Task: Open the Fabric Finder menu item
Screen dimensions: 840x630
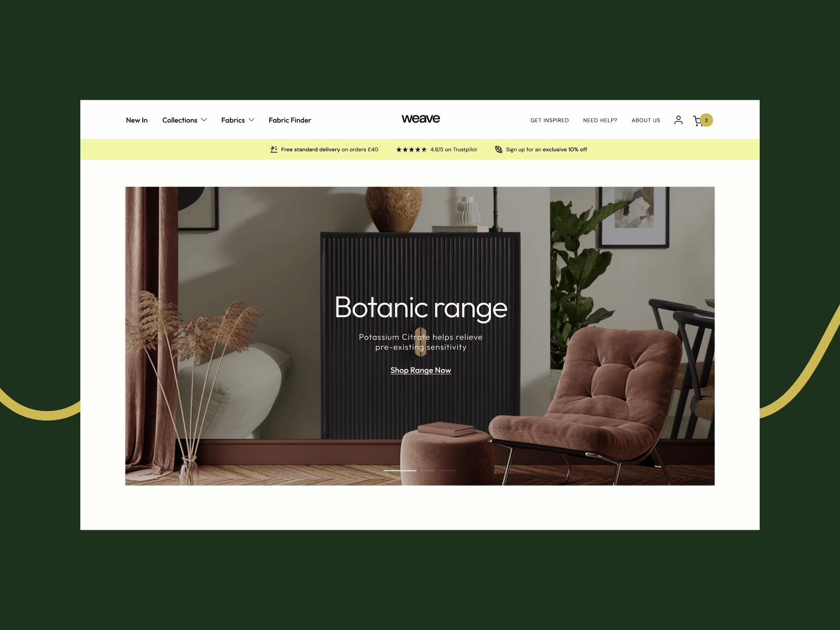Action: [x=290, y=120]
